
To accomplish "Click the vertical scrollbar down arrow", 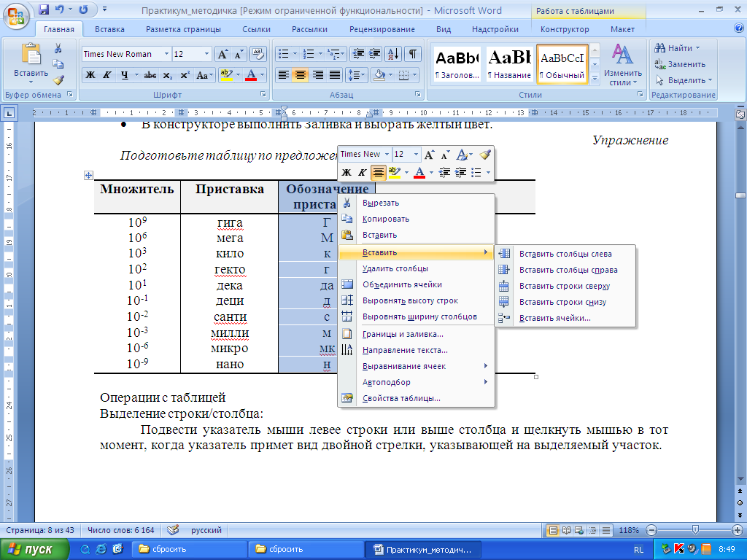I will point(740,480).
